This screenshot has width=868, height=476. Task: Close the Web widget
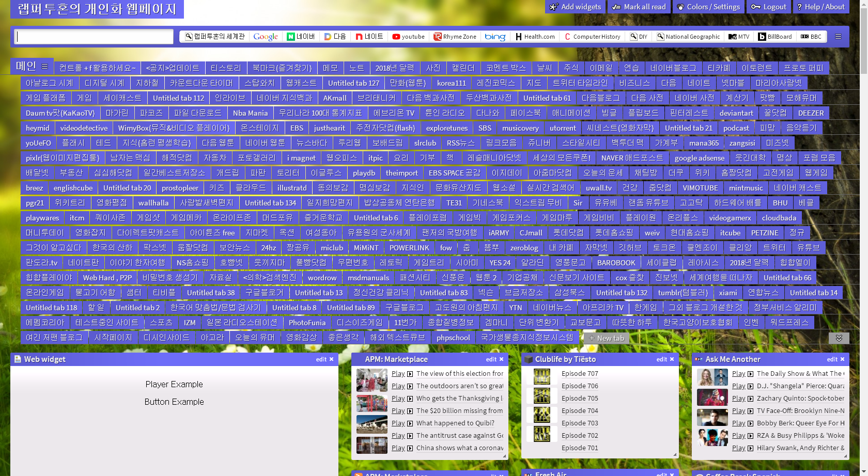click(x=332, y=359)
